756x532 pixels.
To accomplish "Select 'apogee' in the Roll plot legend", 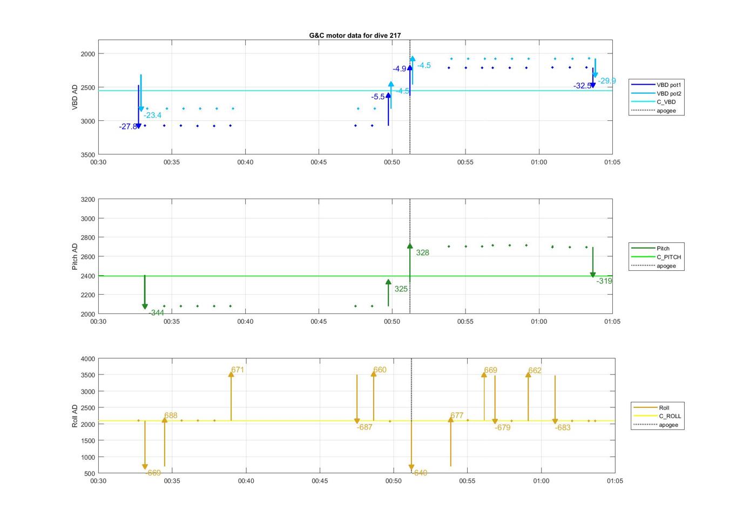I will click(x=656, y=425).
